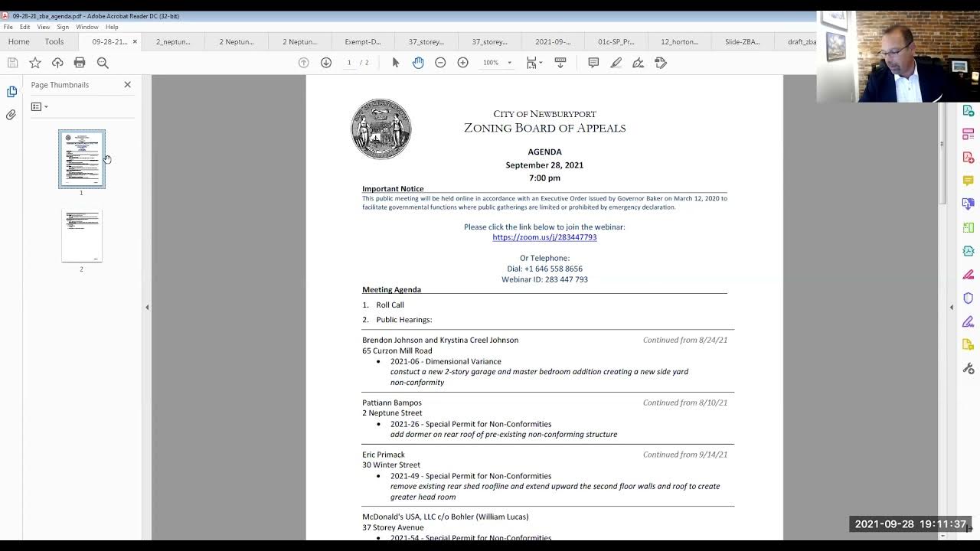Open Organize Pages tool in right pane
980x551 pixels.
969,228
